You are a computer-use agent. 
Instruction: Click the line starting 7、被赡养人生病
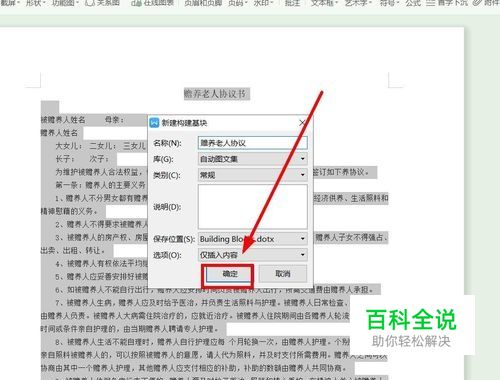click(x=202, y=303)
